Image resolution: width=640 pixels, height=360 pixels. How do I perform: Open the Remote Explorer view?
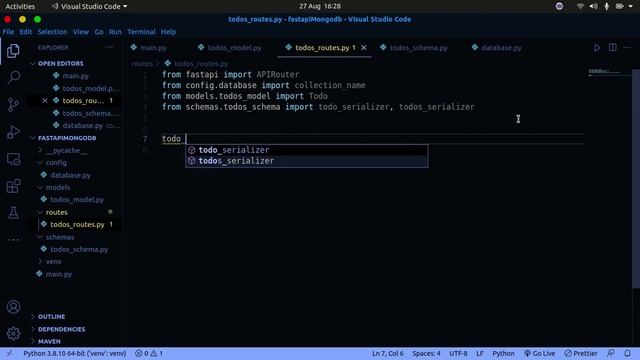point(13,159)
